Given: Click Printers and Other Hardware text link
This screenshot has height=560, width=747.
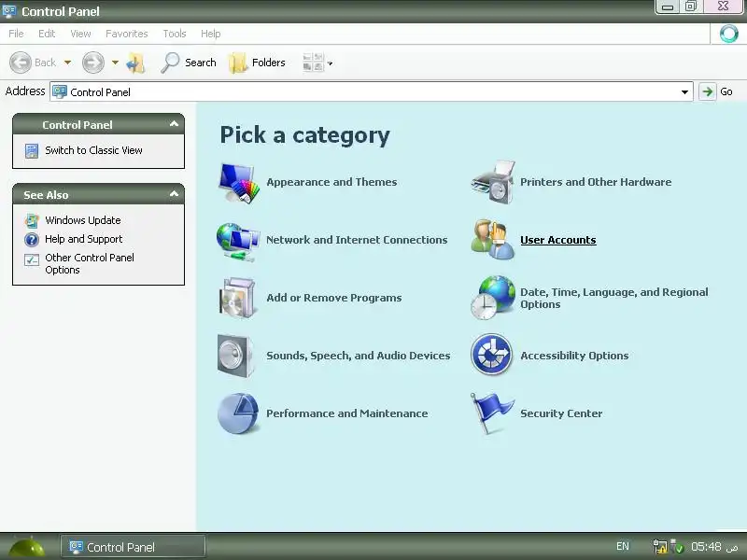Looking at the screenshot, I should point(596,182).
